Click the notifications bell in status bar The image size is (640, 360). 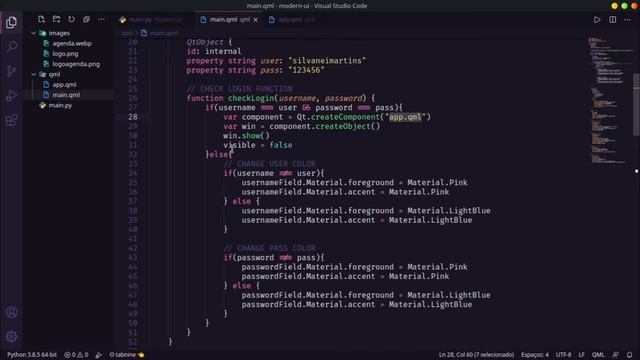click(x=629, y=355)
